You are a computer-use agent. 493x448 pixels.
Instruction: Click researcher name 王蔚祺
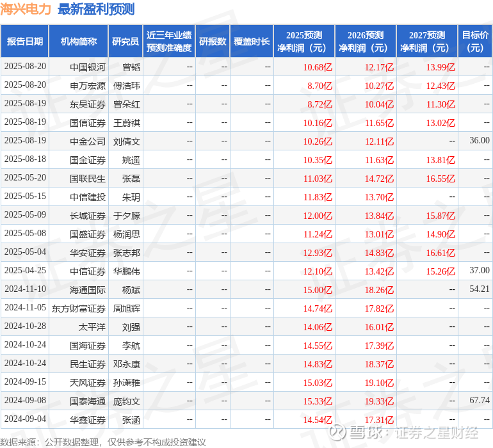click(127, 123)
